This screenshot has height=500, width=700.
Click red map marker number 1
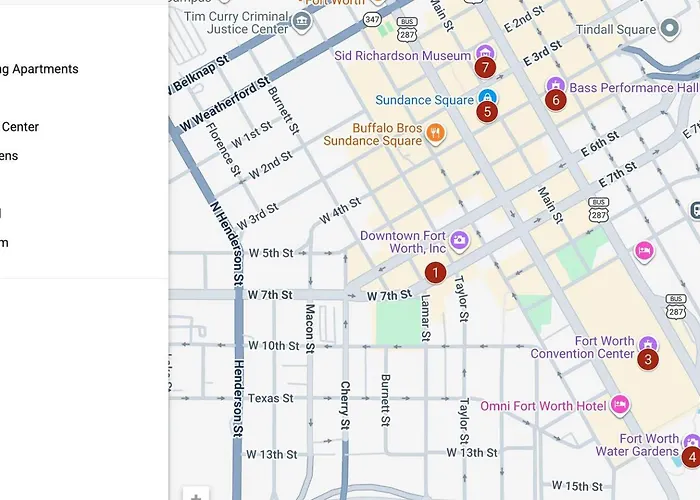coord(435,273)
